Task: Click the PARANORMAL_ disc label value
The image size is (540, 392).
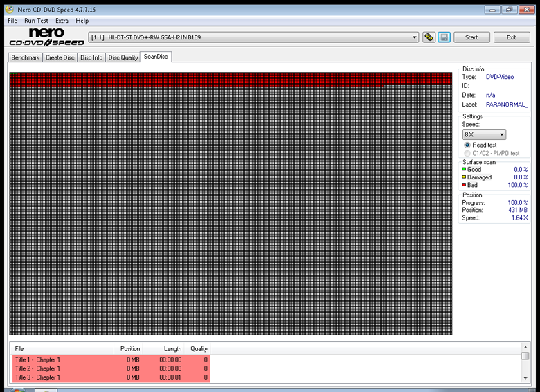Action: pos(507,105)
